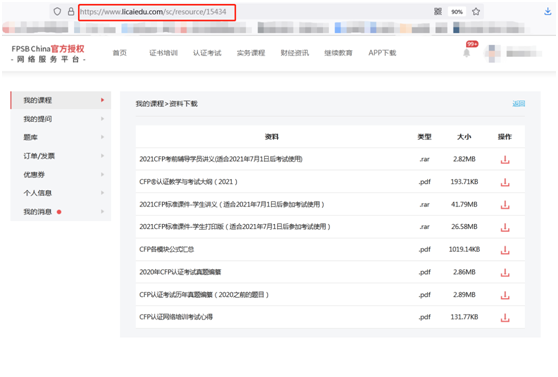The image size is (558, 377).
Task: Expand the arrow beside 我的消息
Action: [102, 211]
